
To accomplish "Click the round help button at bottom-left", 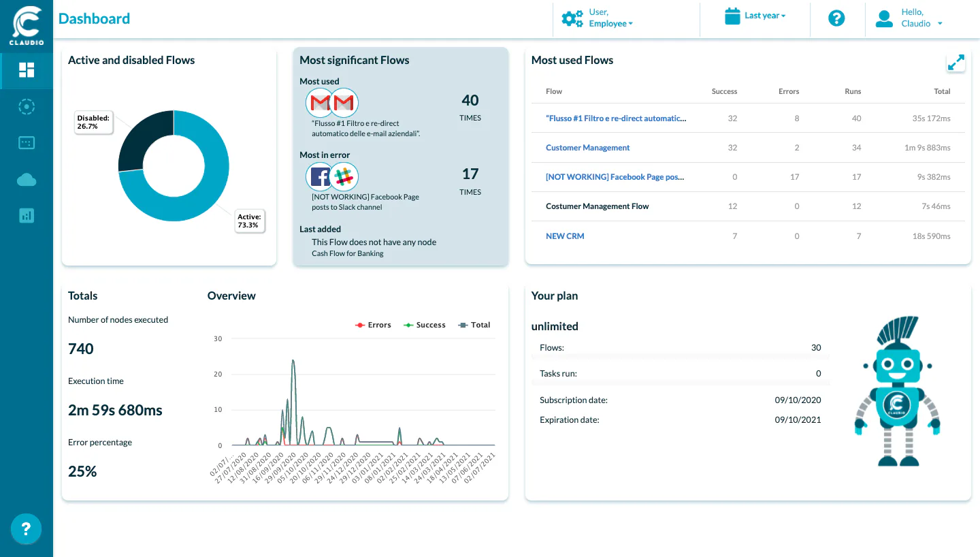I will [27, 528].
